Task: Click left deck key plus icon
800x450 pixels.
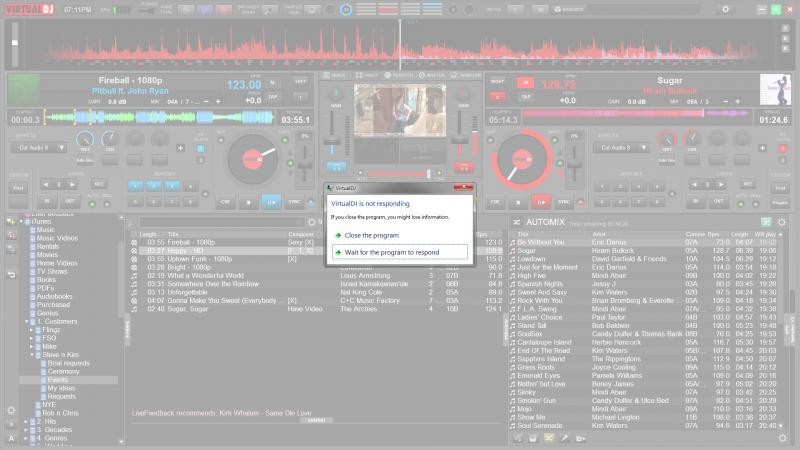Action: [218, 102]
